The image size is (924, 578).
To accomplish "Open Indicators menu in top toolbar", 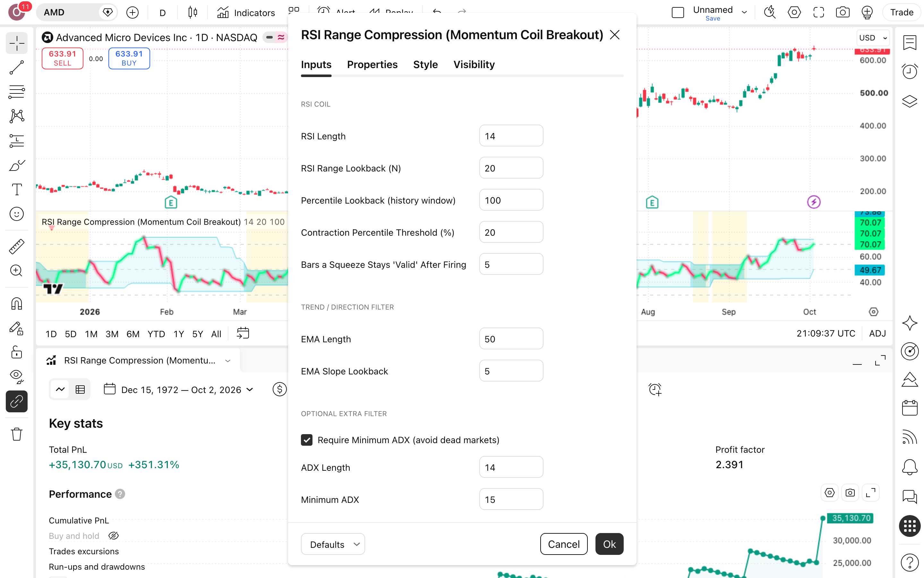I will pyautogui.click(x=246, y=13).
